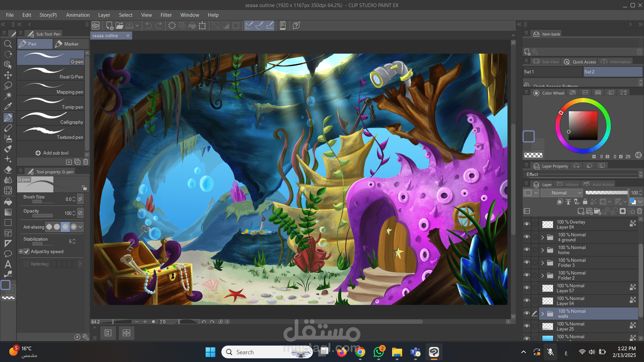Select the Text tool

[x=8, y=264]
